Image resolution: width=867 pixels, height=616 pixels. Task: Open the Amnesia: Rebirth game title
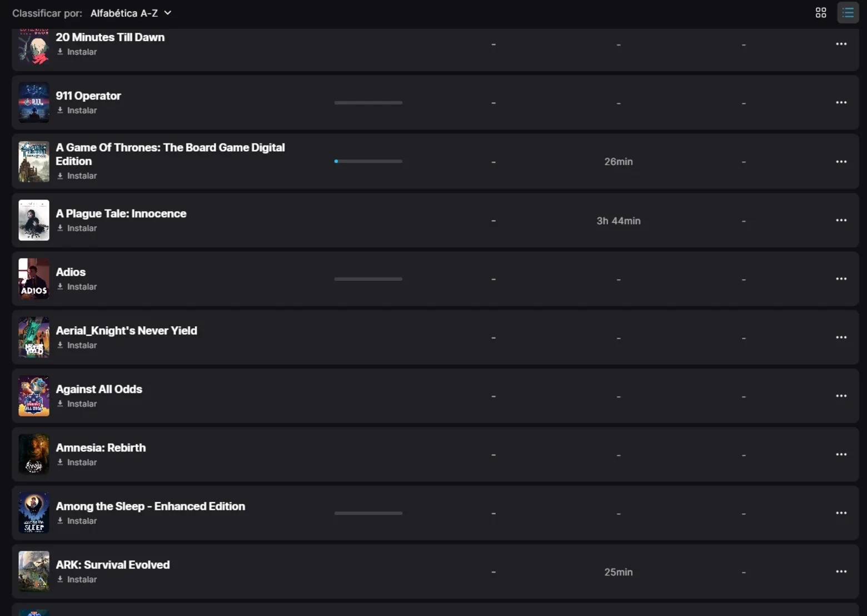(x=101, y=448)
